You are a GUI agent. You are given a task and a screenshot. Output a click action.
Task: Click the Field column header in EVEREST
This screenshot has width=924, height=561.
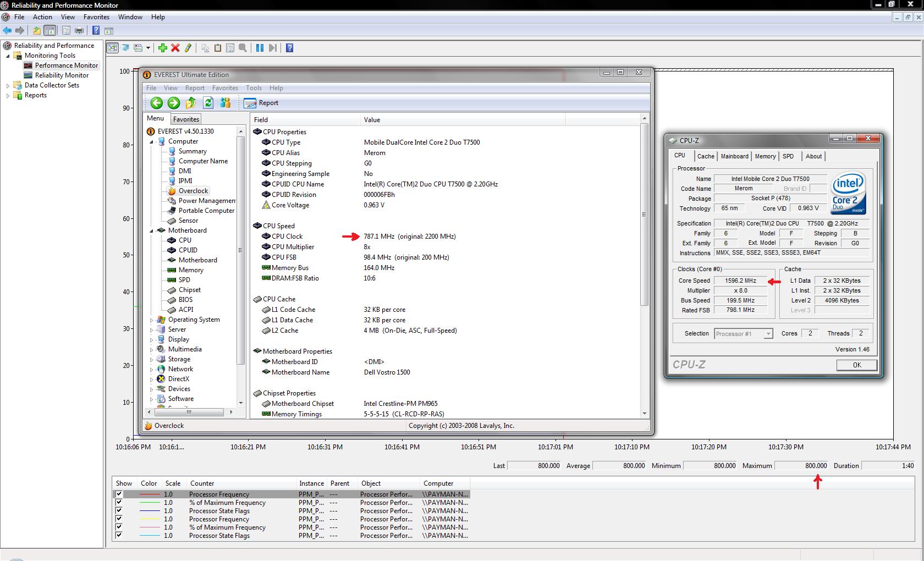pos(305,119)
